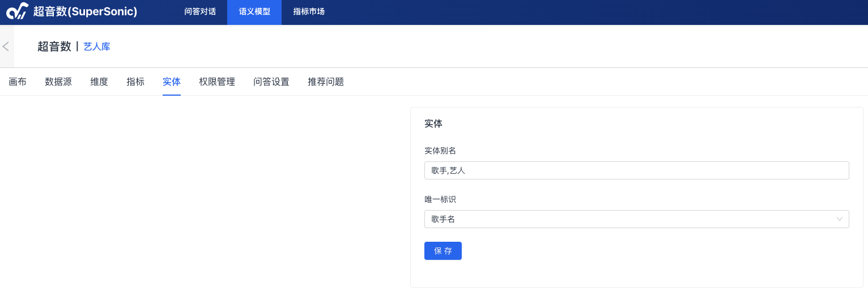Click the 超音数(SuperSonic) title text

point(85,11)
